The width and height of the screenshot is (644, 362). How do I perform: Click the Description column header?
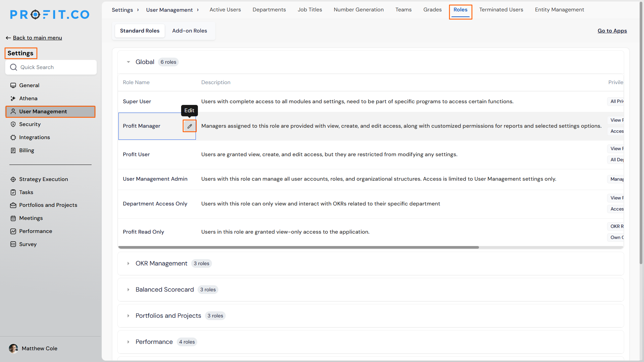[x=216, y=82]
